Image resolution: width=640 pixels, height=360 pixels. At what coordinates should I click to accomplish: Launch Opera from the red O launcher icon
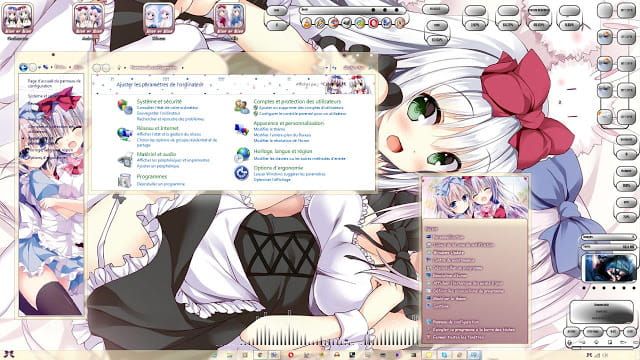[373, 23]
